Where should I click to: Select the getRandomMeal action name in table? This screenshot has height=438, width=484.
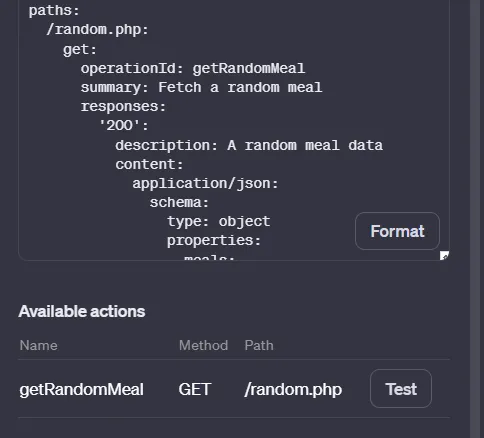point(82,389)
